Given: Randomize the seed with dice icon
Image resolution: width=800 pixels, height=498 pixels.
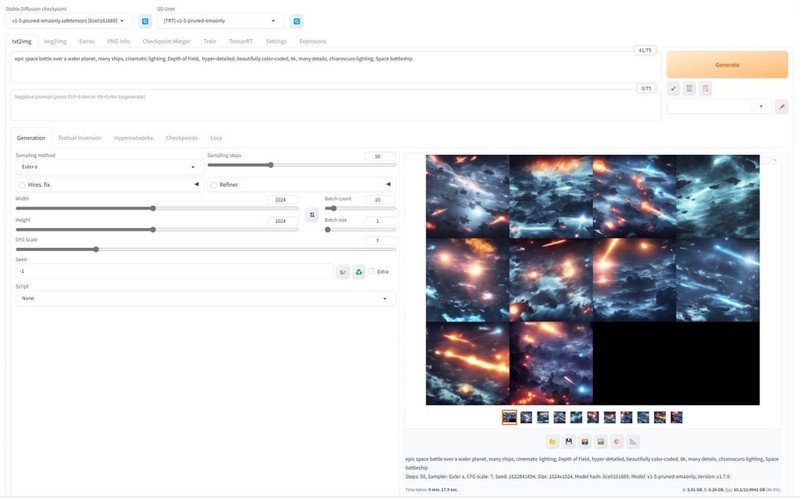Looking at the screenshot, I should pos(343,271).
